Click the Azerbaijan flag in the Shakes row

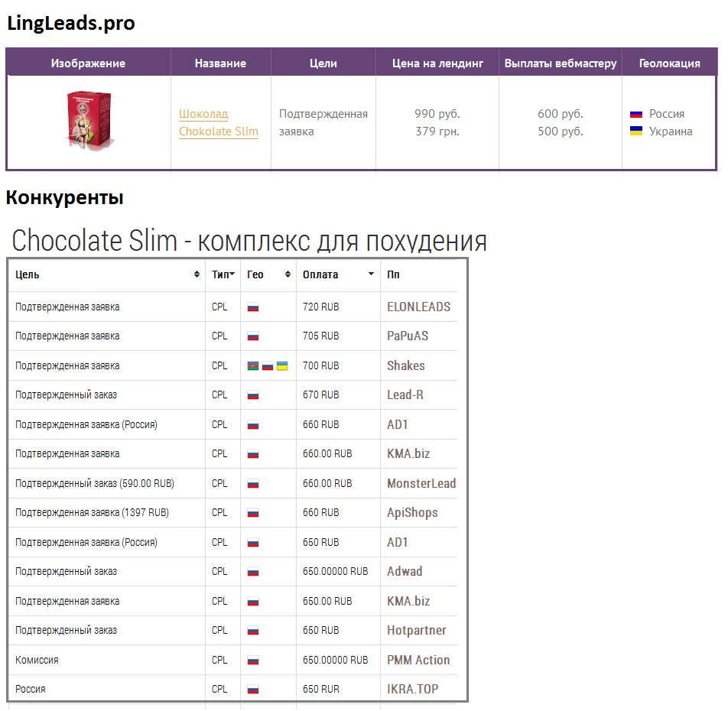click(253, 366)
